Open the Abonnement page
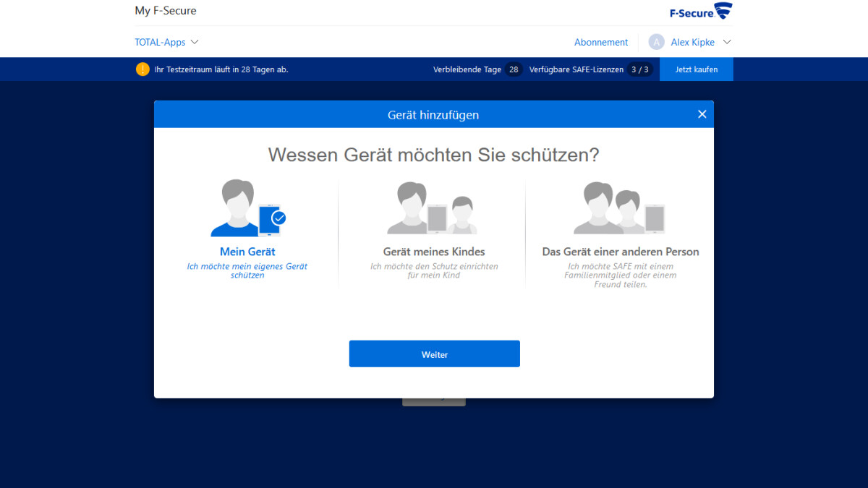The height and width of the screenshot is (488, 868). (x=601, y=42)
